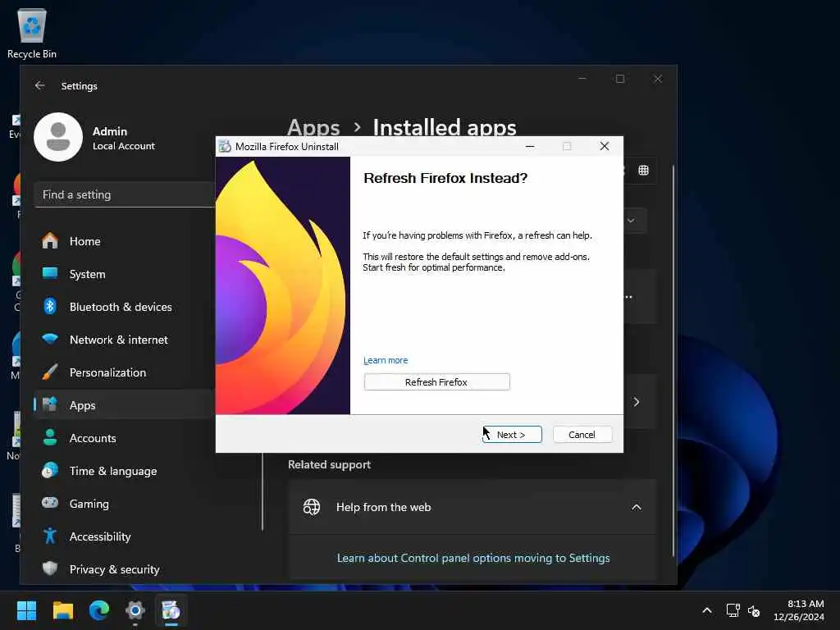
Task: Click the Personalization brush icon
Action: point(50,372)
